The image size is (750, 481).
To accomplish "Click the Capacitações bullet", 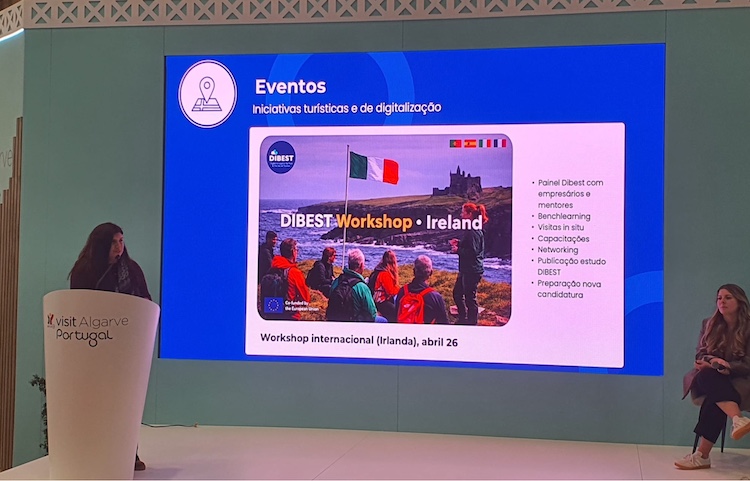I will 561,239.
